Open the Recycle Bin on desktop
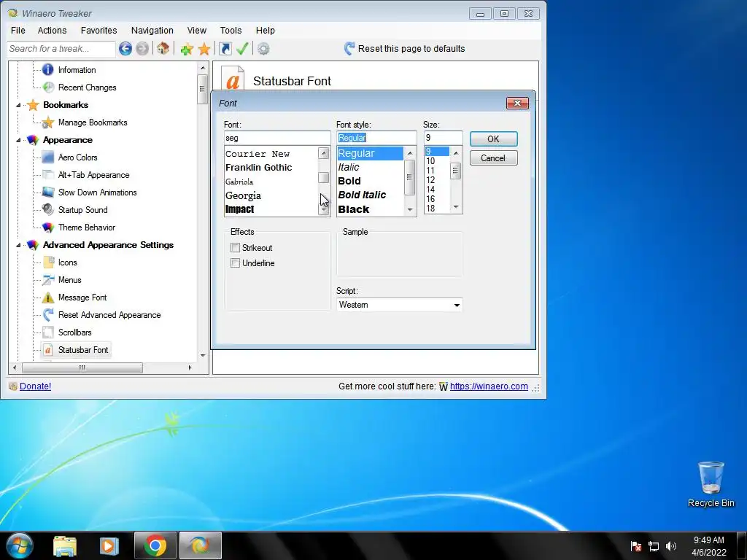This screenshot has height=560, width=747. [x=711, y=484]
